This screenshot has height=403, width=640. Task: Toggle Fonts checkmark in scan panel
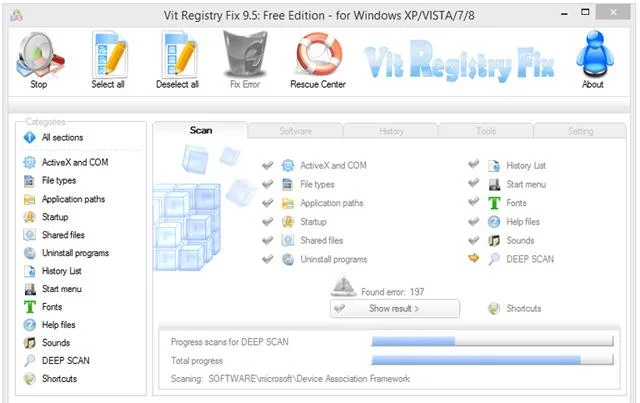coord(473,202)
